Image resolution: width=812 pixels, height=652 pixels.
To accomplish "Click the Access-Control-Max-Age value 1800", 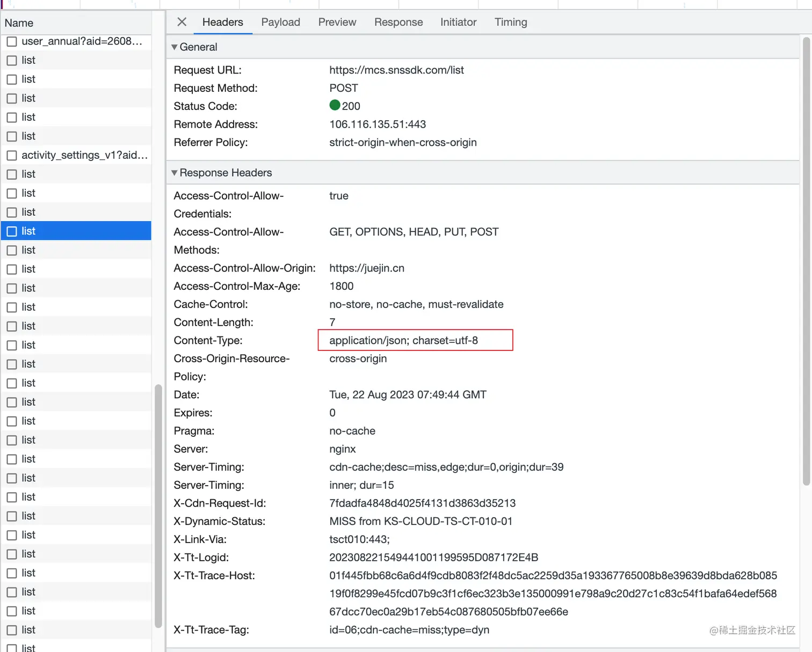I will coord(342,287).
